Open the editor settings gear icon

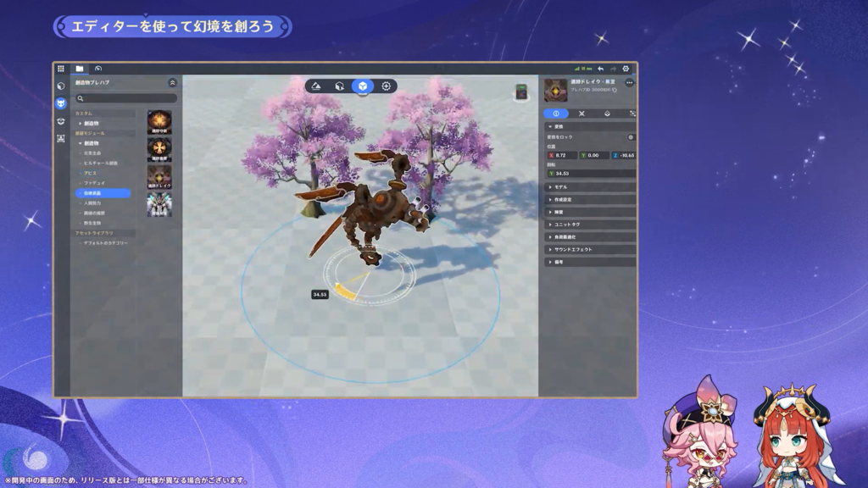[626, 69]
